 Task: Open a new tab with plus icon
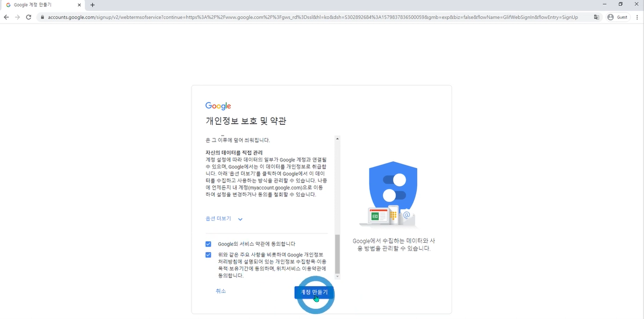click(92, 5)
